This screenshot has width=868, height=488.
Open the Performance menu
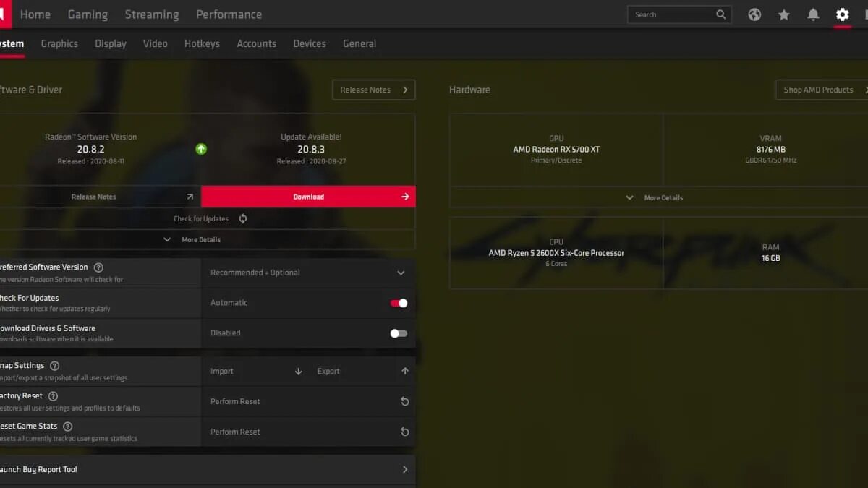click(x=229, y=14)
